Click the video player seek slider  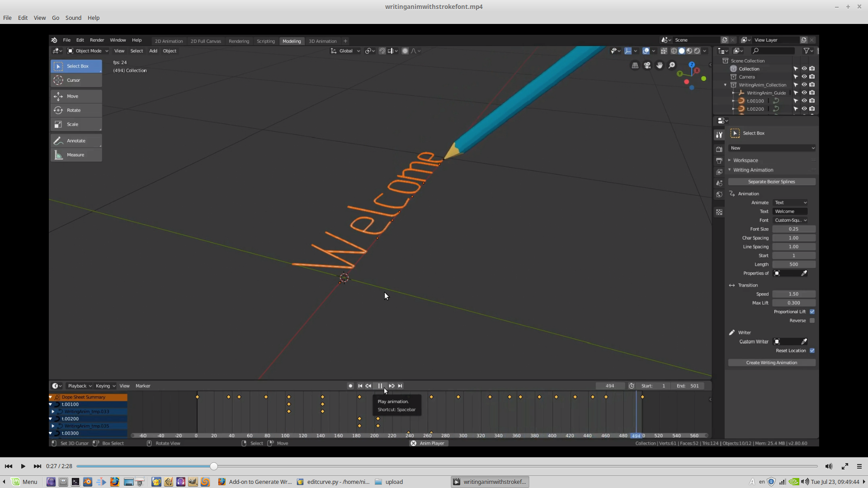click(x=447, y=466)
